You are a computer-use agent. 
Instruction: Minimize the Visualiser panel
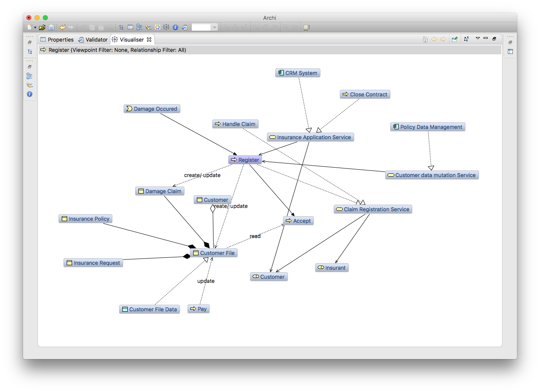tap(486, 38)
